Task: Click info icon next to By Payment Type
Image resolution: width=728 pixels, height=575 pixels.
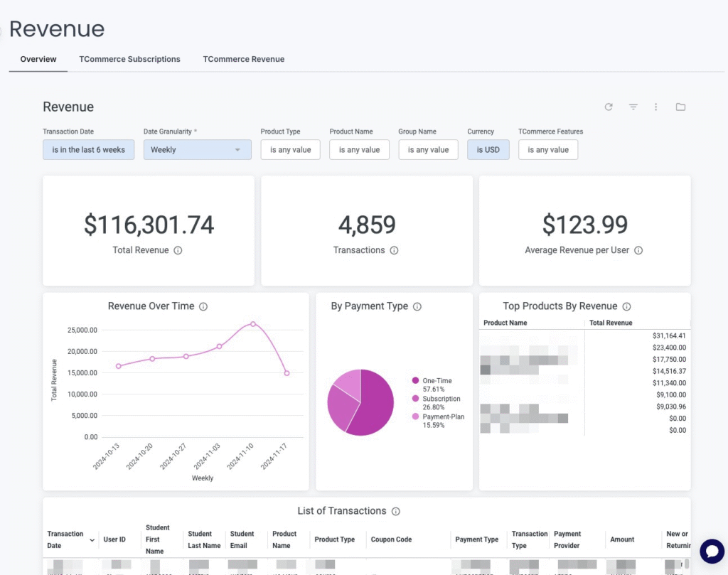Action: point(417,306)
